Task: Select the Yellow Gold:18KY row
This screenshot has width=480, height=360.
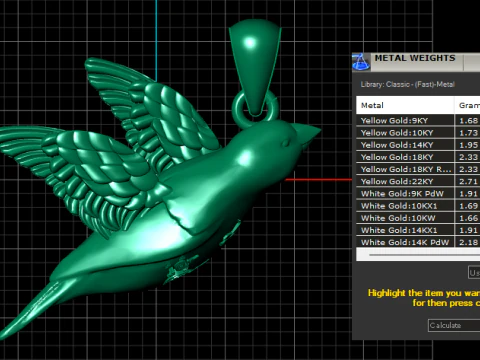Action: [418, 157]
